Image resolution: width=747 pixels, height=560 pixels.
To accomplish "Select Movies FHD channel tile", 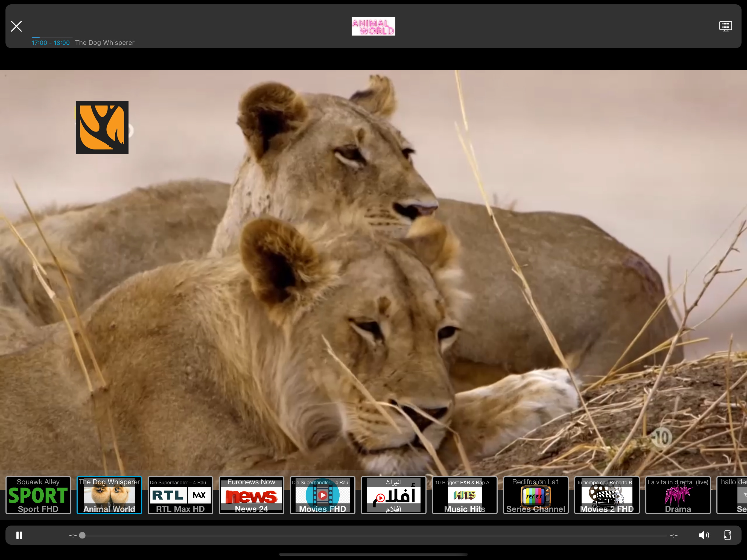I will click(323, 495).
